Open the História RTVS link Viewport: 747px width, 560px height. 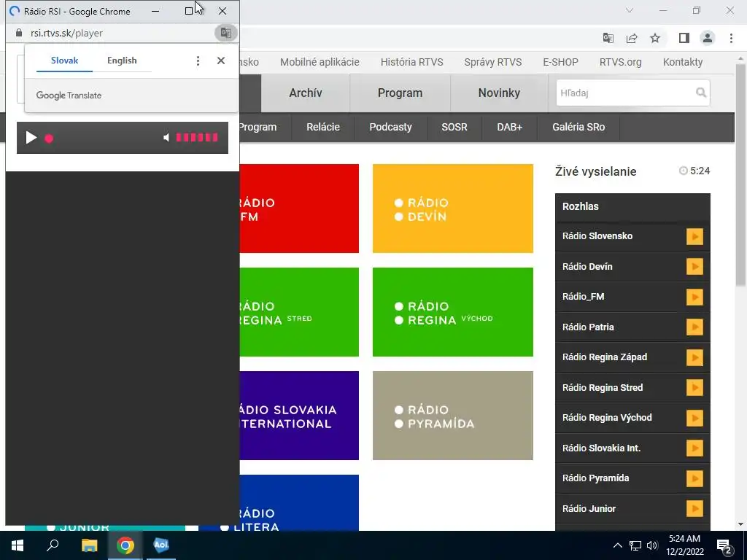(411, 63)
